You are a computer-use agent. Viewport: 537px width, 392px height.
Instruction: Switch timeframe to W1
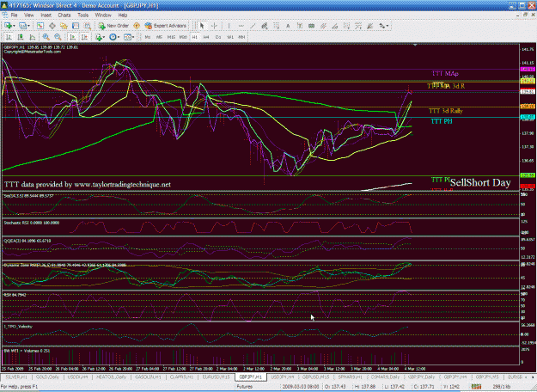(x=229, y=37)
